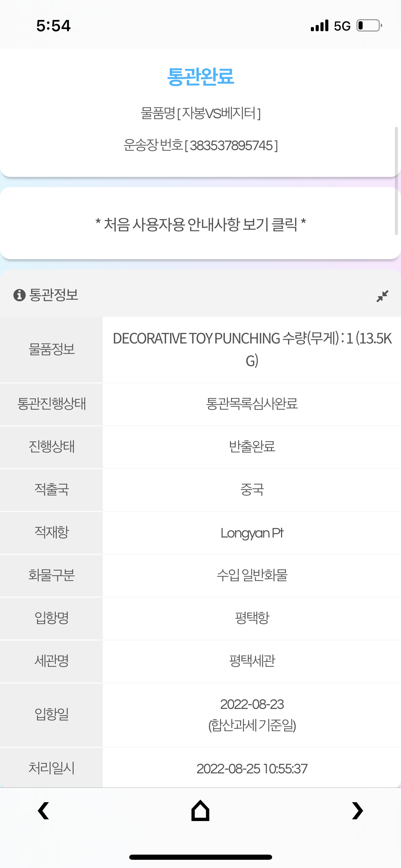Screen dimensions: 401x868
Task: Tap the info icon next to 통관정보
Action: [20, 295]
